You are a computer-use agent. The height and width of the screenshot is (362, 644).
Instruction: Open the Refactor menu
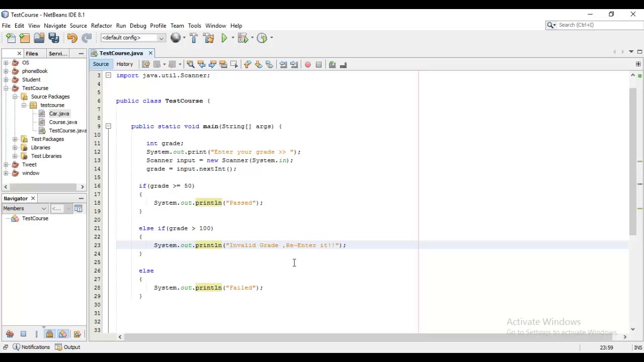coord(101,26)
